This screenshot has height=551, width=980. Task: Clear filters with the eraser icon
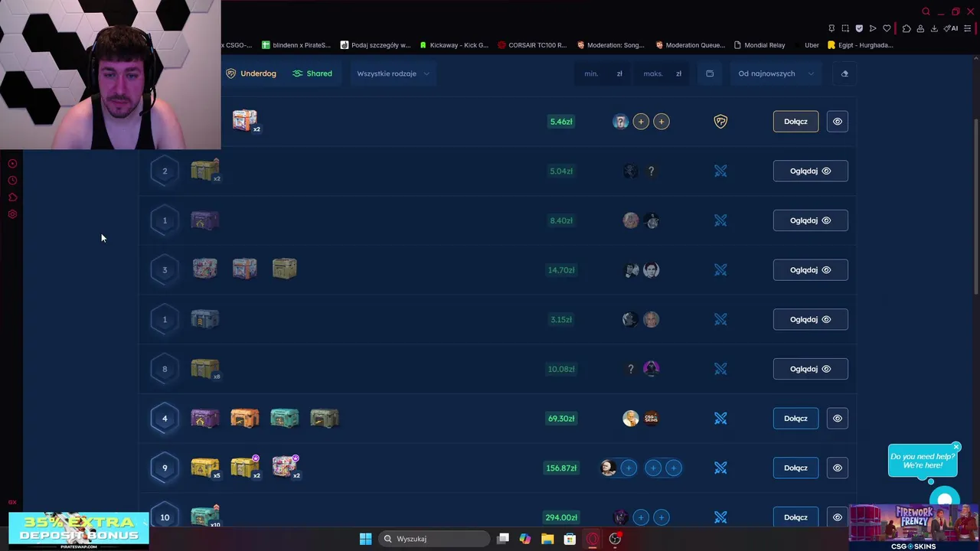(x=844, y=73)
